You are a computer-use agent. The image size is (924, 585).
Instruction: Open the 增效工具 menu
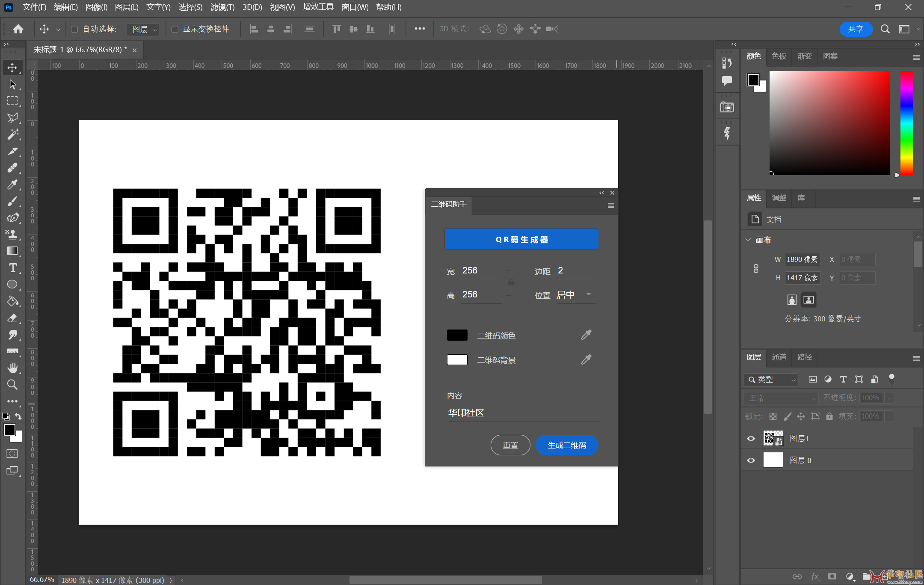(318, 7)
